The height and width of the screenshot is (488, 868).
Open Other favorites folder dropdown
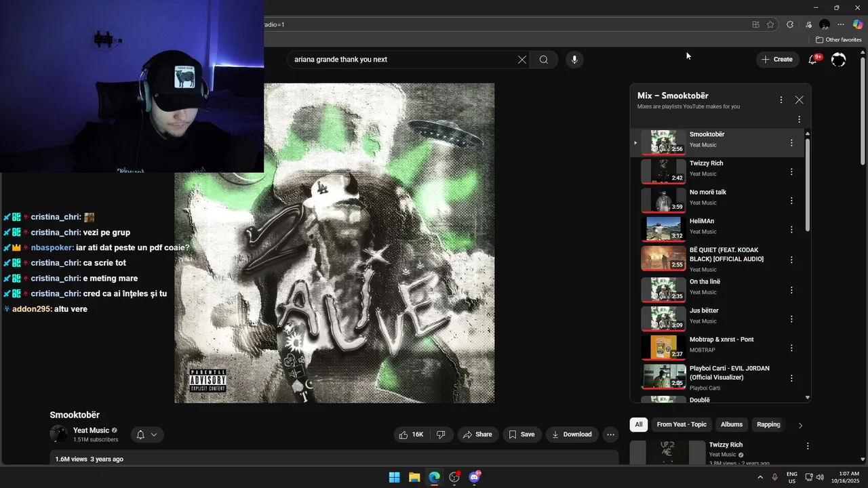(x=838, y=40)
